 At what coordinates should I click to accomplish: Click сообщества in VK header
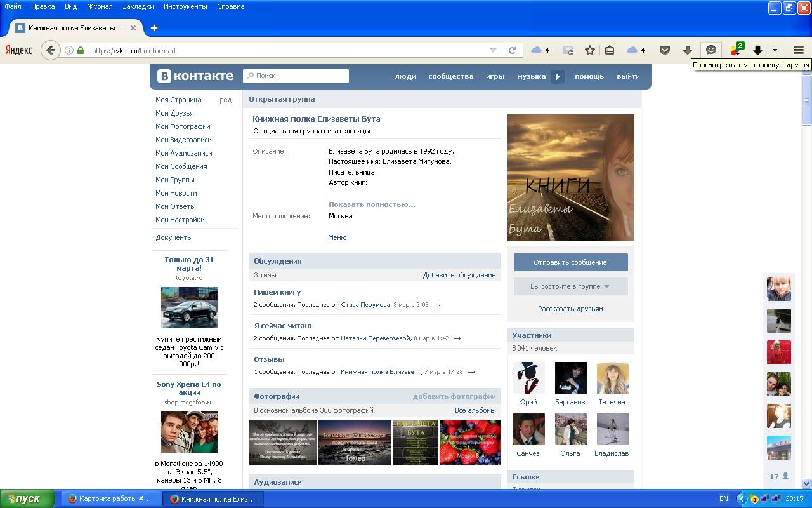point(450,76)
